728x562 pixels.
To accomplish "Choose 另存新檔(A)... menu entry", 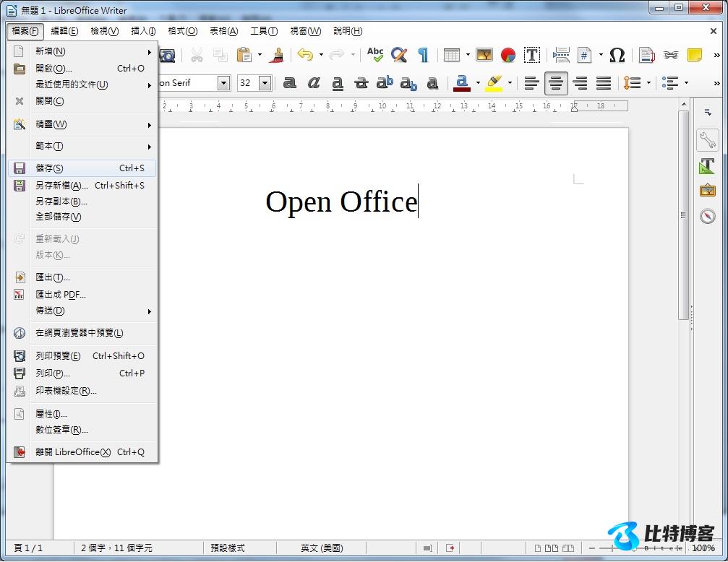I will point(82,186).
